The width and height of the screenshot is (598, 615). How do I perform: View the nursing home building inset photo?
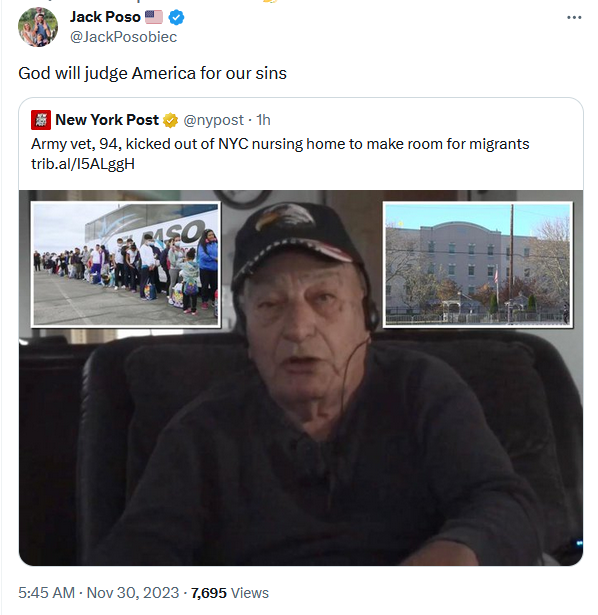pos(478,264)
